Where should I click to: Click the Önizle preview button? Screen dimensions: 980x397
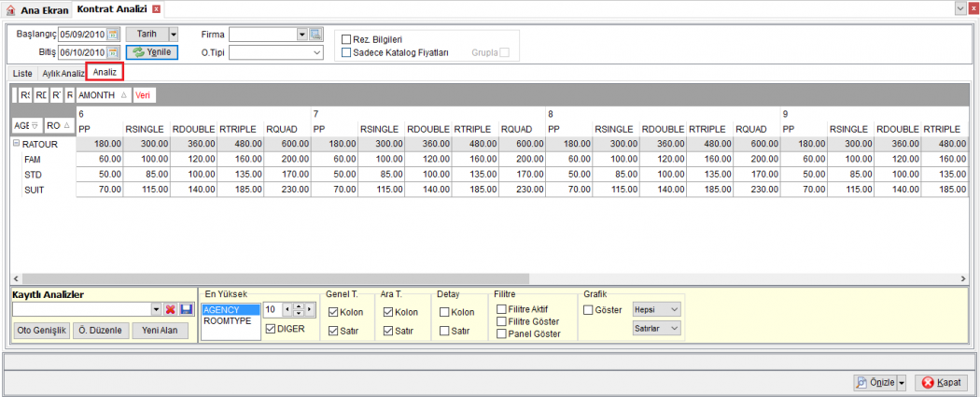[875, 383]
